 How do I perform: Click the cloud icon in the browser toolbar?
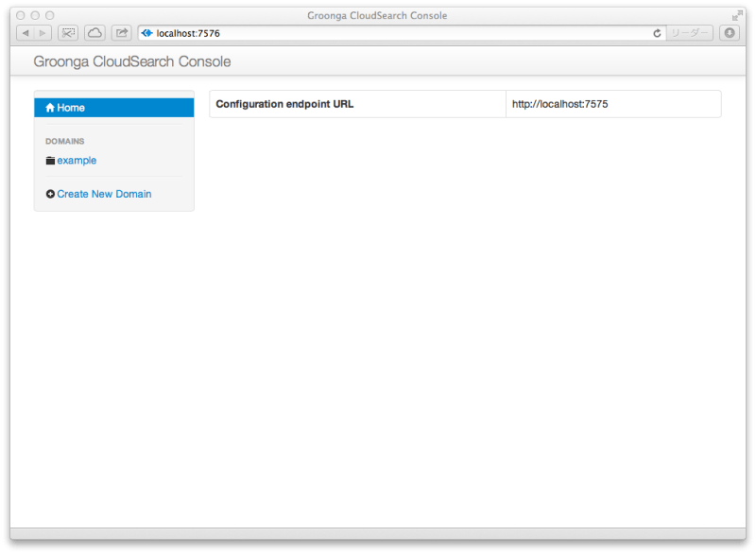tap(94, 32)
